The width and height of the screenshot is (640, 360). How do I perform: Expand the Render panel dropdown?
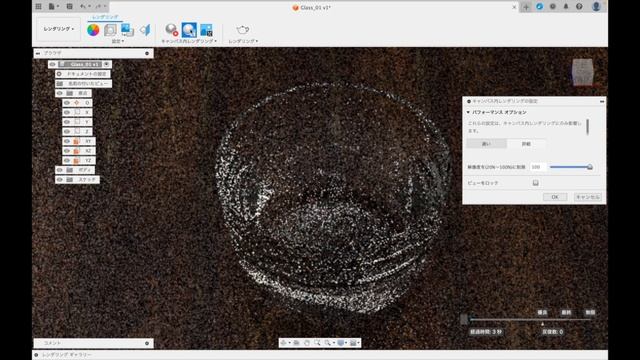click(x=243, y=41)
